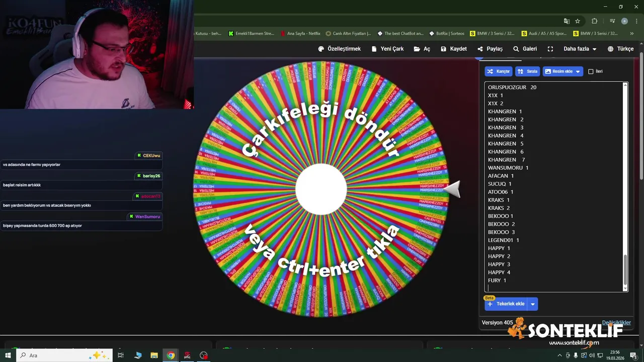This screenshot has height=362, width=644.
Task: Expand the Daha fazla menu
Action: pyautogui.click(x=580, y=49)
